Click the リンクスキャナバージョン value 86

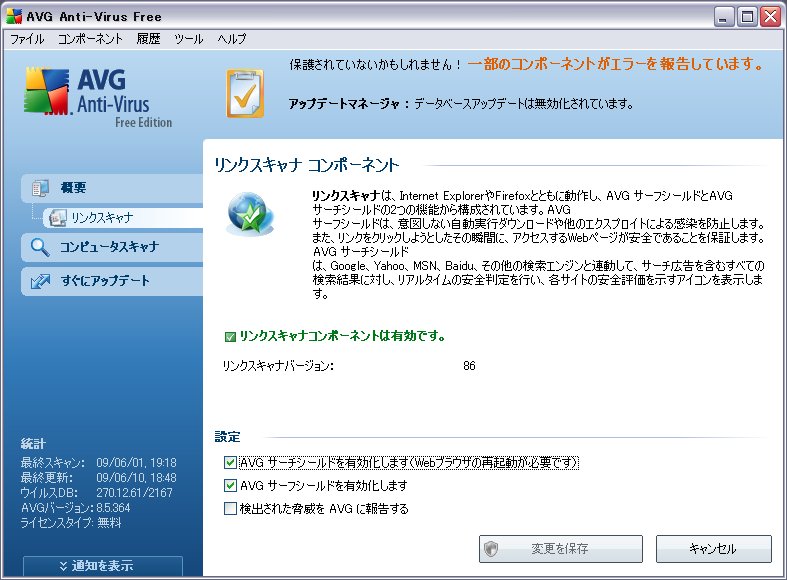pos(469,366)
